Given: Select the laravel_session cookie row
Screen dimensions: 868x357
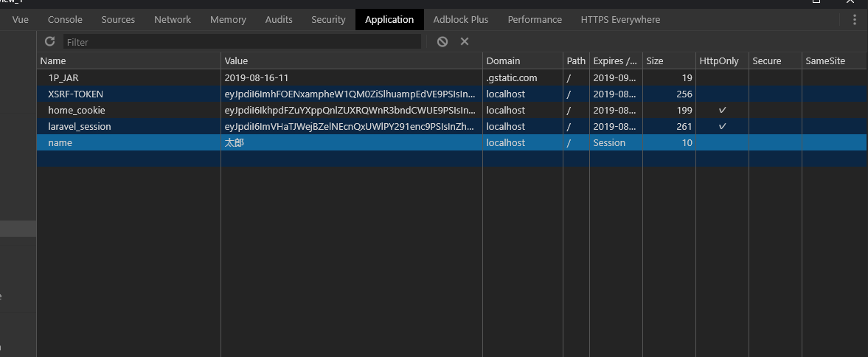Looking at the screenshot, I should [79, 126].
